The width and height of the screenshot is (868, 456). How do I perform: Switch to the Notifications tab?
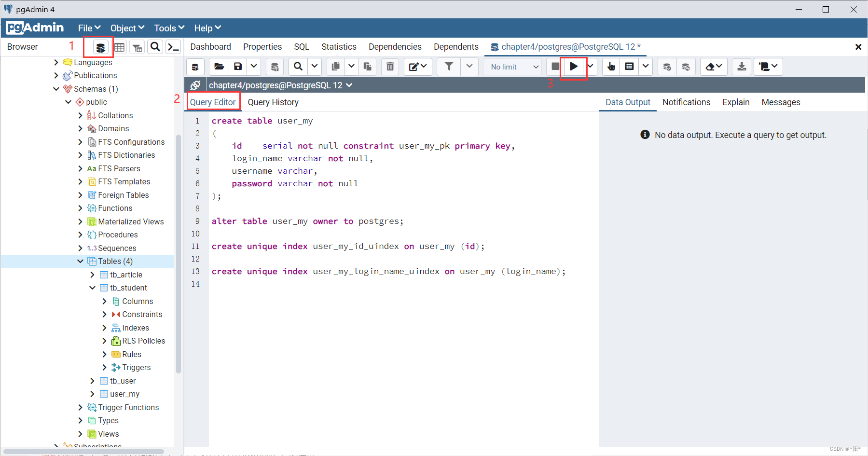686,102
